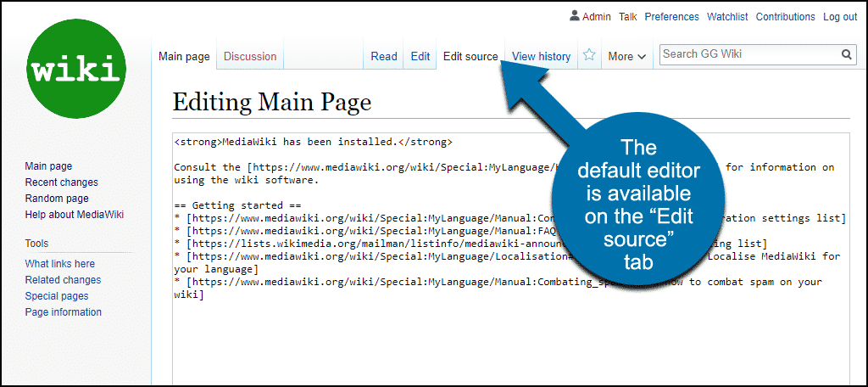Add page to watchlist with star icon
Image resolution: width=868 pixels, height=387 pixels.
(589, 55)
